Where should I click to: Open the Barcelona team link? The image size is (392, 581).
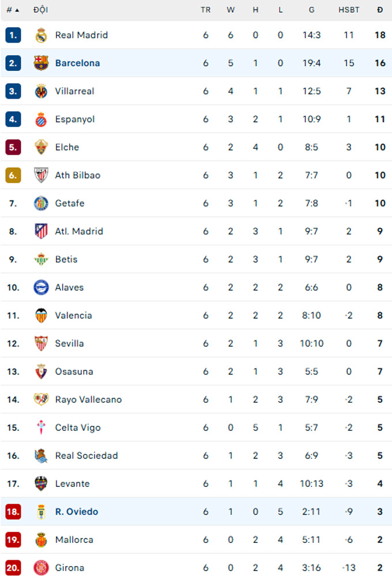coord(77,63)
